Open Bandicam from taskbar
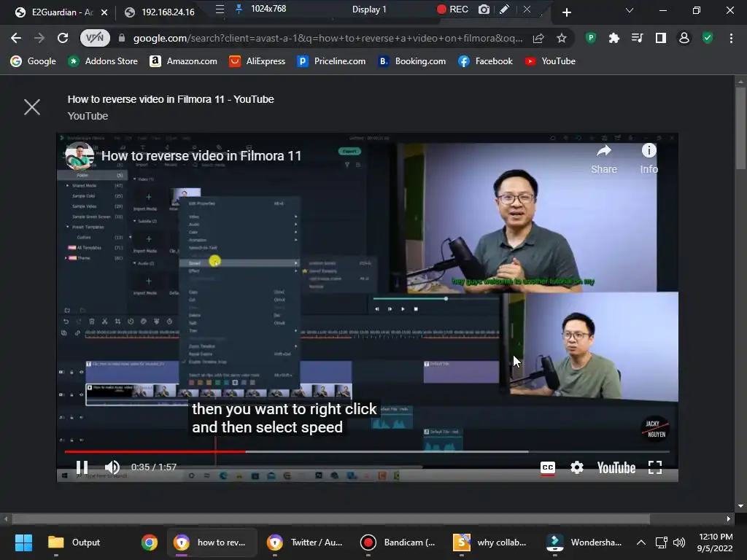This screenshot has height=560, width=747. click(398, 542)
